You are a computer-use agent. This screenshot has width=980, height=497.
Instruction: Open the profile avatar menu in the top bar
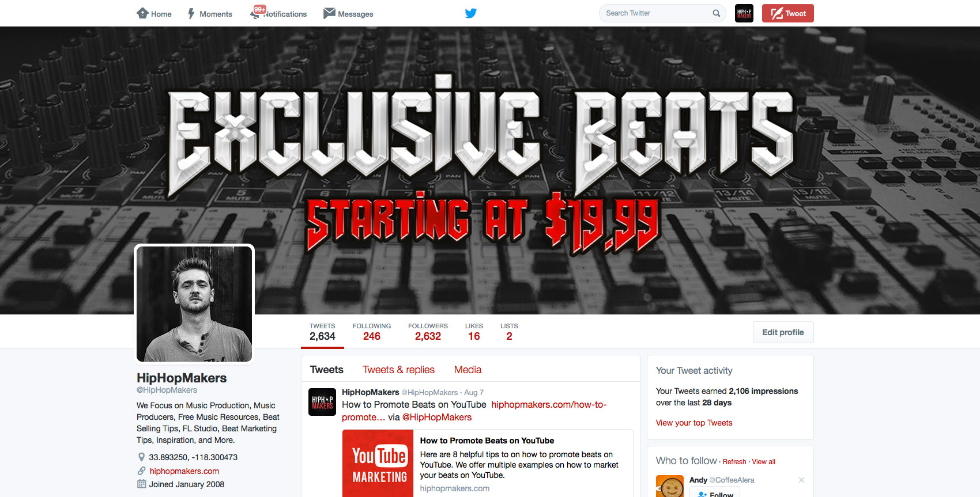tap(744, 13)
